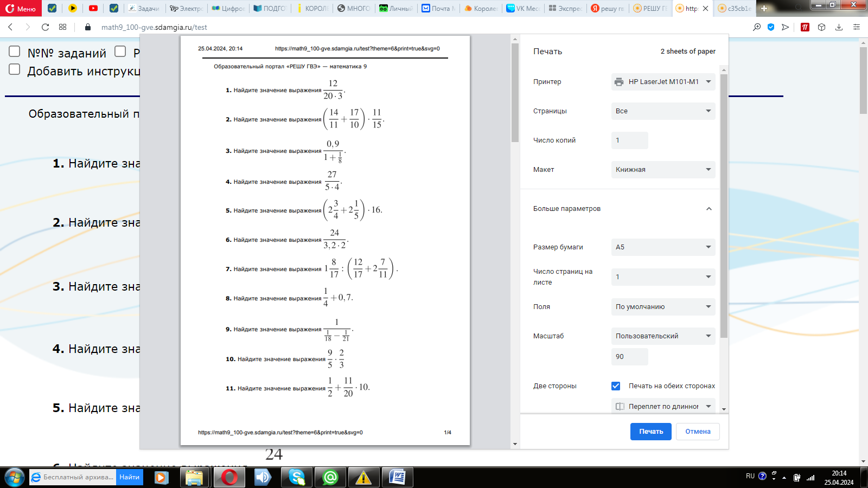Viewport: 868px width, 488px height.
Task: Open the Поля dropdown По умолчанию
Action: (x=663, y=307)
